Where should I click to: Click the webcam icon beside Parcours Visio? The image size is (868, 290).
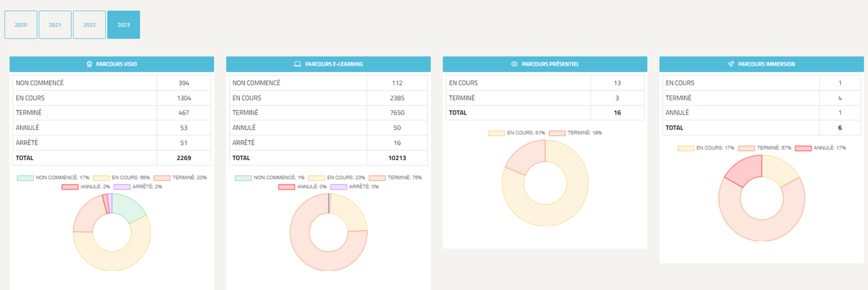tap(90, 64)
